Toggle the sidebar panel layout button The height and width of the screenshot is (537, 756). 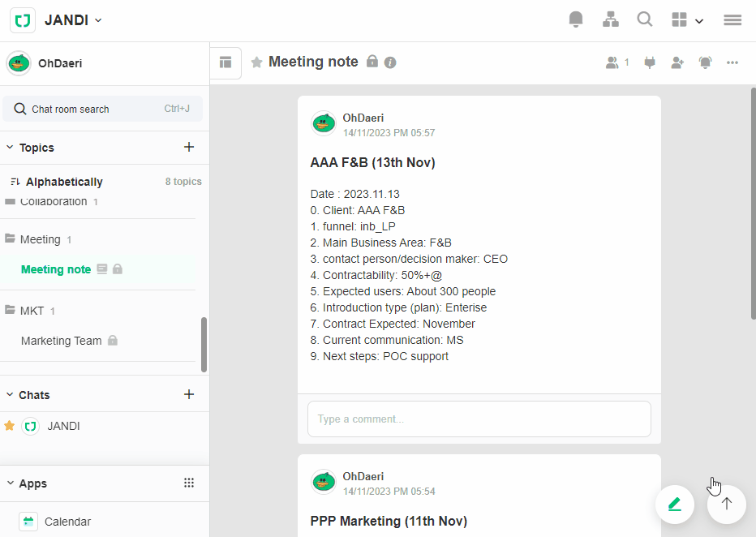point(226,62)
